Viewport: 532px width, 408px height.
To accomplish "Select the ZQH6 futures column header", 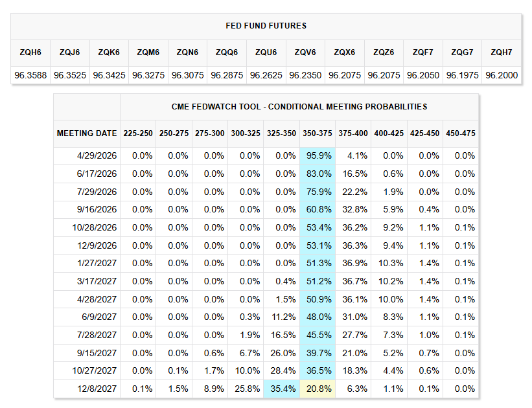I will (x=30, y=52).
